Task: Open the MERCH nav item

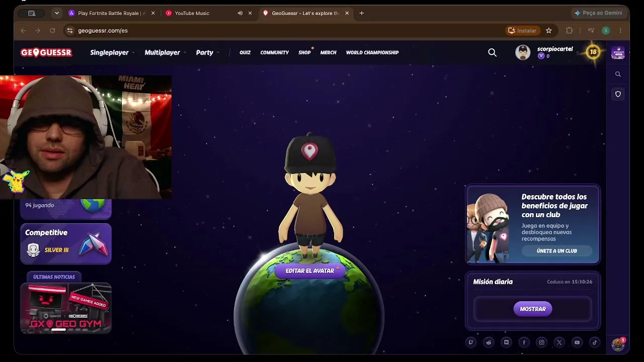Action: (x=328, y=52)
